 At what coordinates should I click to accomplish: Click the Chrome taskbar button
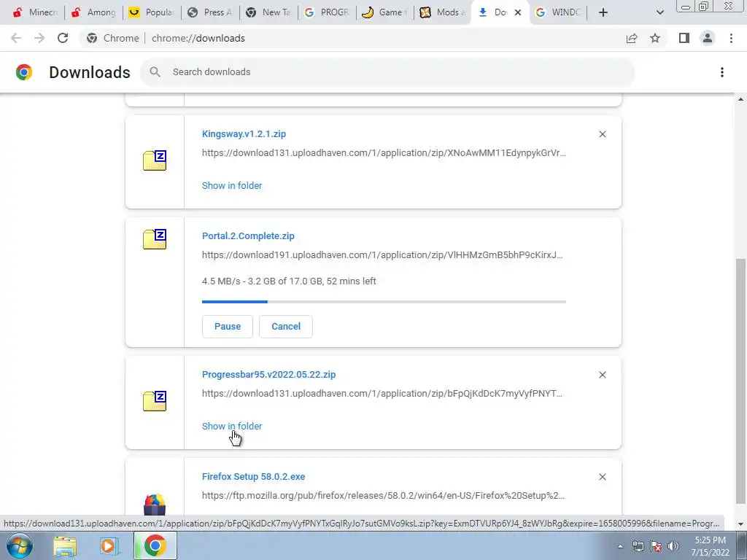[155, 545]
